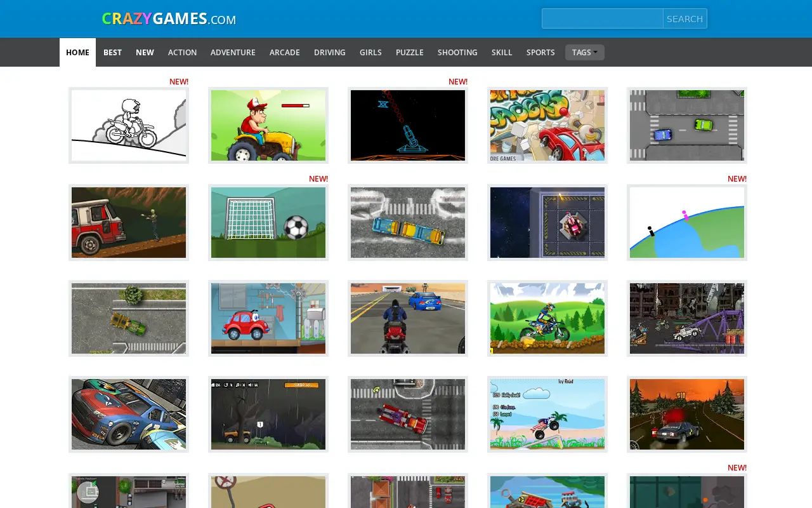Open the red truck versus zombie game
The width and height of the screenshot is (812, 508).
click(x=129, y=222)
